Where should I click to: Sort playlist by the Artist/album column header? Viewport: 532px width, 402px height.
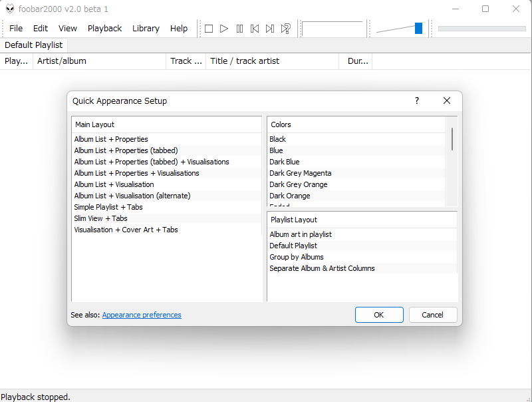[x=62, y=61]
